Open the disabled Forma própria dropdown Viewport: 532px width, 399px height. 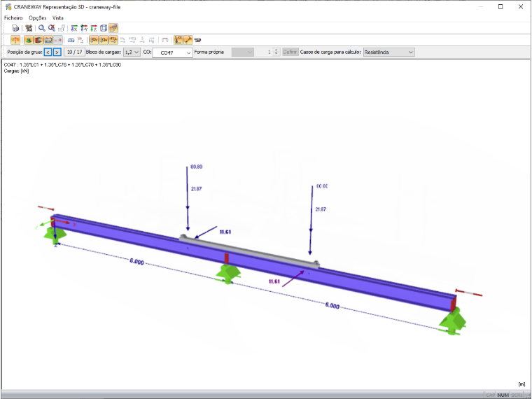(x=243, y=52)
